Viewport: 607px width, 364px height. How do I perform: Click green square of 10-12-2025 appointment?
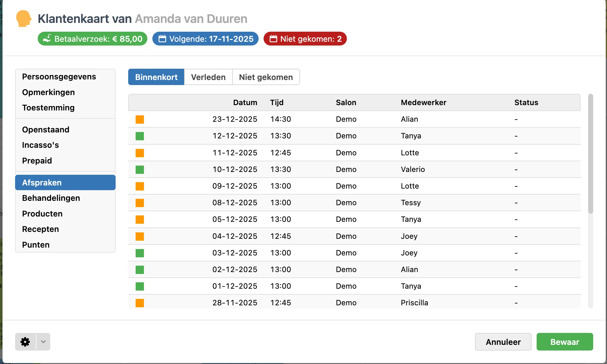coord(140,169)
